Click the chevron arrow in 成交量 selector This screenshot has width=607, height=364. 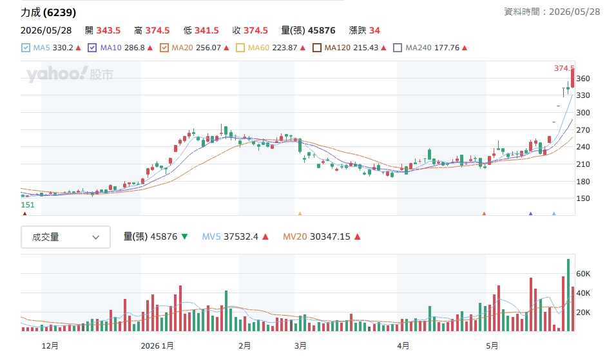tap(95, 237)
